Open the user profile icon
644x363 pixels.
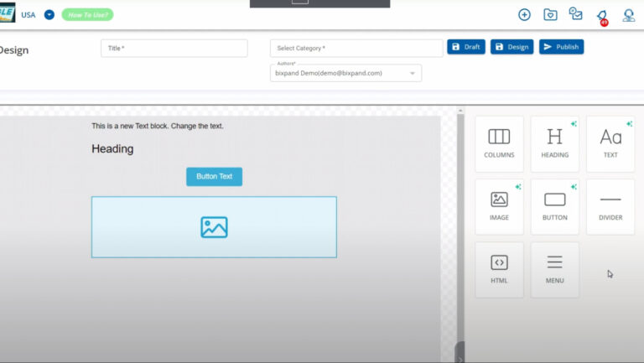[x=629, y=15]
